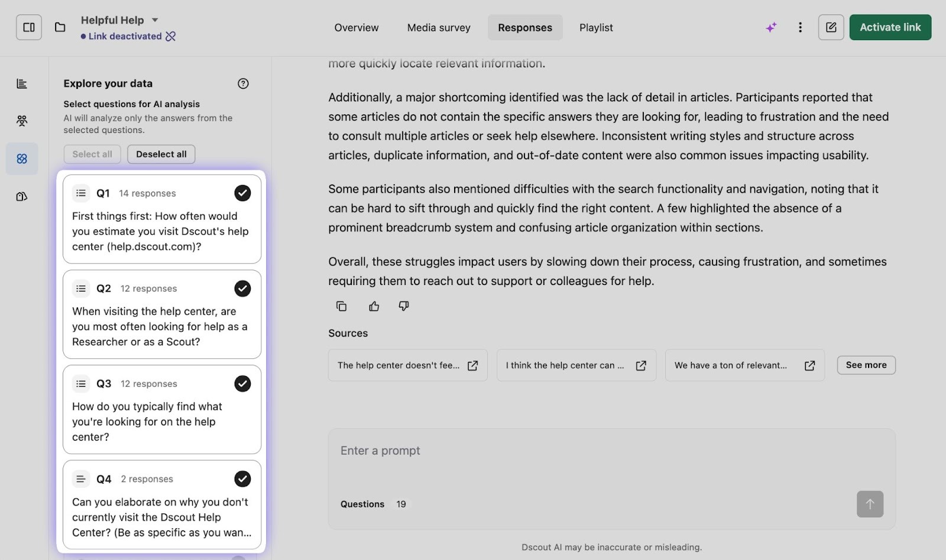Open the Media survey tab
This screenshot has height=560, width=946.
[439, 28]
